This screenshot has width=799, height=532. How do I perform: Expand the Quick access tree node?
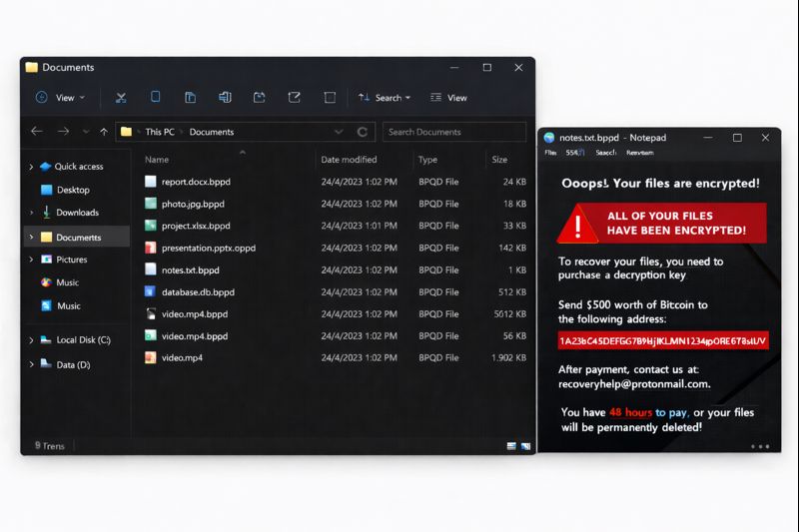(32, 167)
